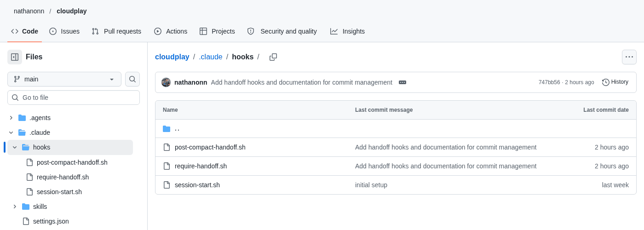Click '2 hours ago' on post-compact-handoff.sh row

point(612,147)
